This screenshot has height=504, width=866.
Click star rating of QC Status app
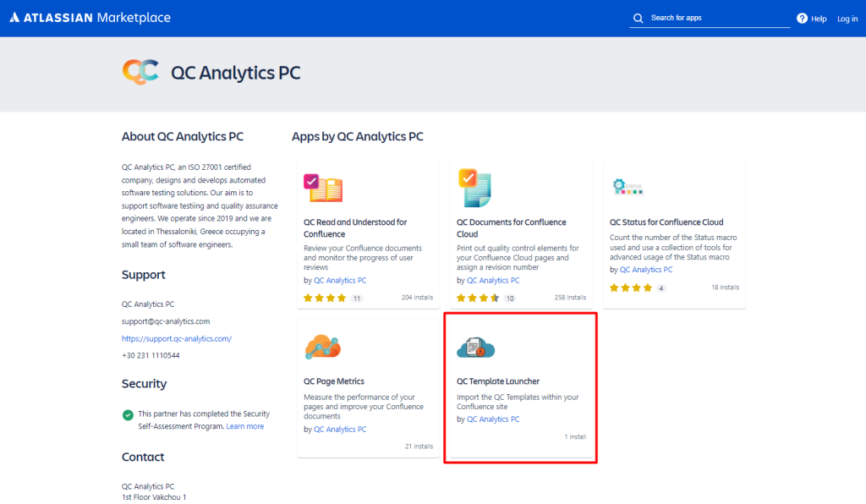pos(631,288)
